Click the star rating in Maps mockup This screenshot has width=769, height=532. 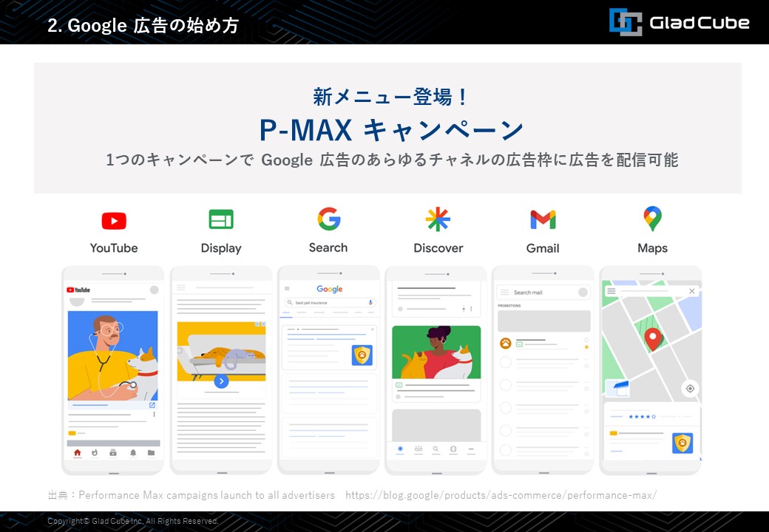(642, 417)
